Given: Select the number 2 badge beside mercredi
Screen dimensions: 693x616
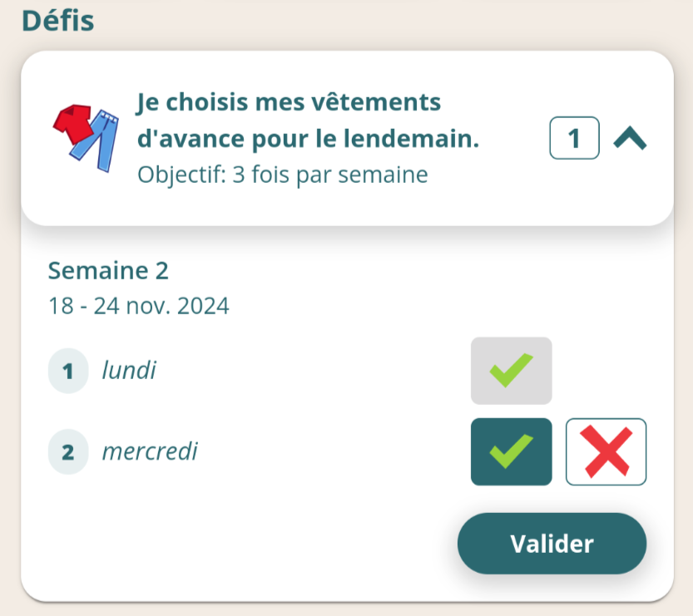Looking at the screenshot, I should pos(68,451).
